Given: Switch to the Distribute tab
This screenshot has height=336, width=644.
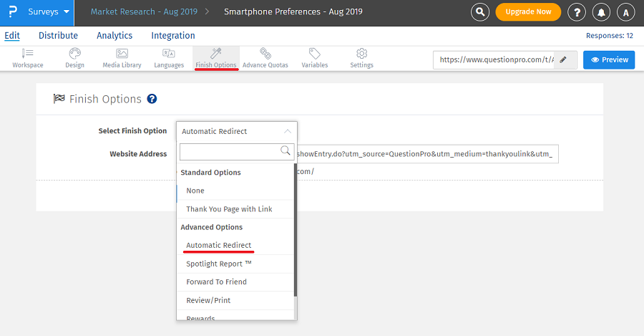Looking at the screenshot, I should [58, 36].
